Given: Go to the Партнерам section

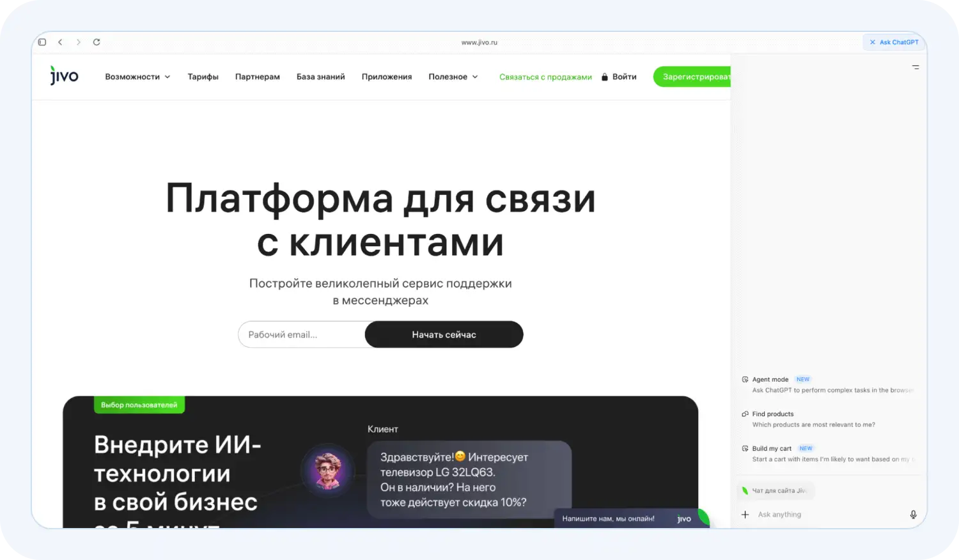Looking at the screenshot, I should pos(258,77).
